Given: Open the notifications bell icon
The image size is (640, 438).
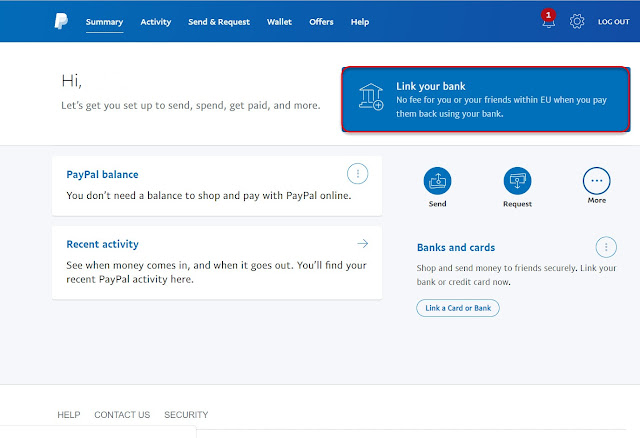Looking at the screenshot, I should coord(548,20).
